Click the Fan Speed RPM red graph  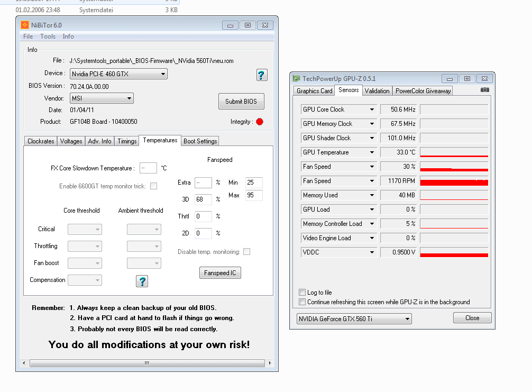(454, 181)
